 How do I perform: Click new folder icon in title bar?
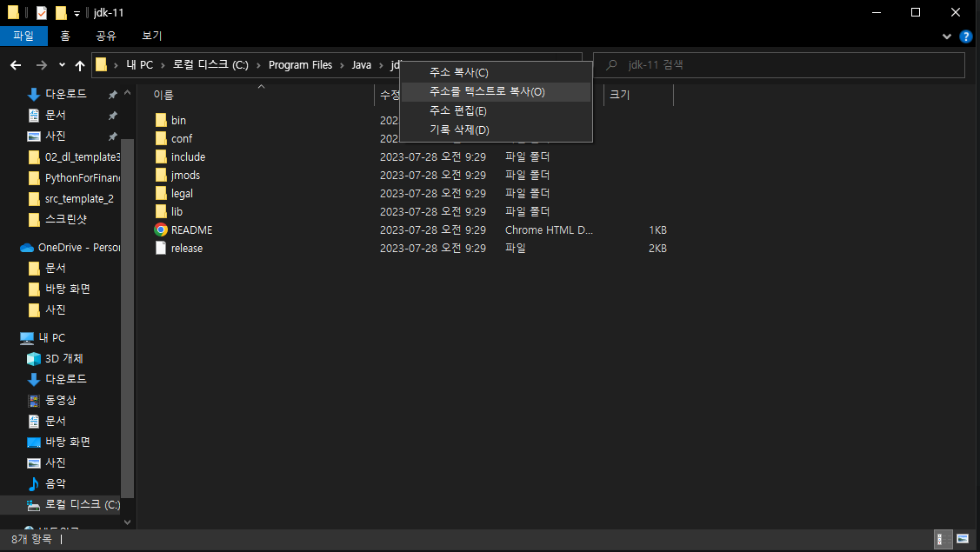point(61,12)
